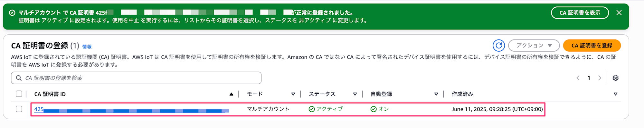The width and height of the screenshot is (644, 128).
Task: Open the 425 certificate ID link
Action: tap(132, 109)
